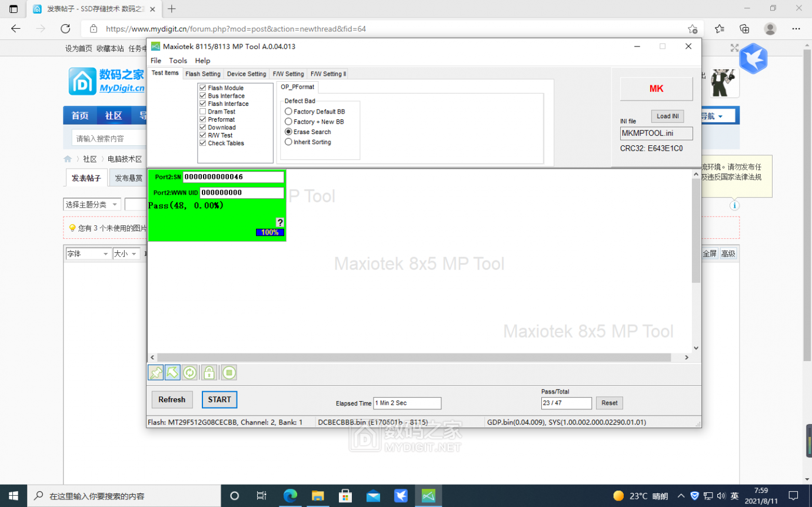Click the horizontal scrollbar thumb in port area
This screenshot has height=507, width=812.
[x=414, y=358]
